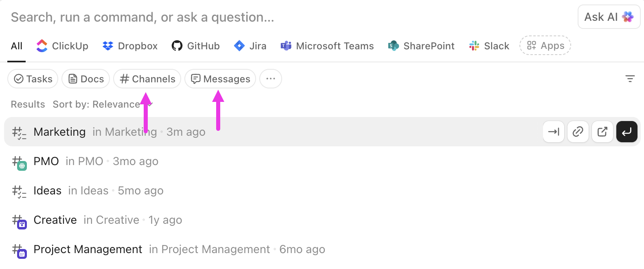Click into the search input field
Viewport: 644px width, 269px height.
tap(142, 17)
